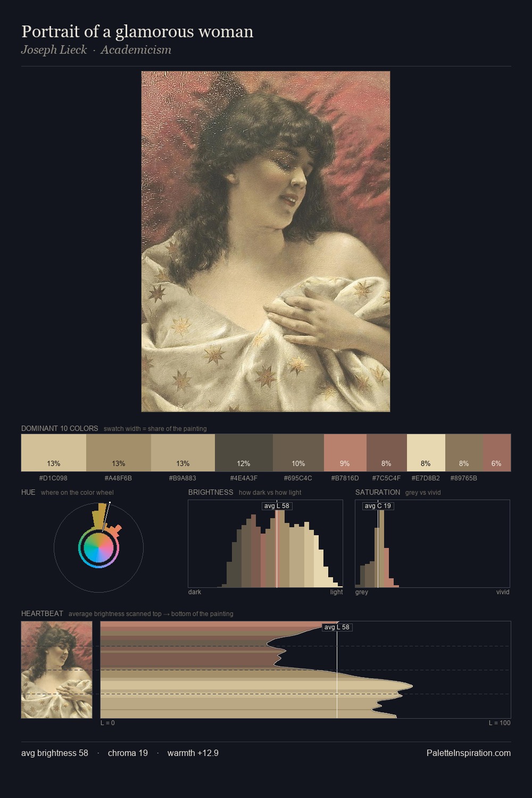This screenshot has width=532, height=798.
Task: Select the dark olive-grey 12% swatch
Action: click(244, 453)
